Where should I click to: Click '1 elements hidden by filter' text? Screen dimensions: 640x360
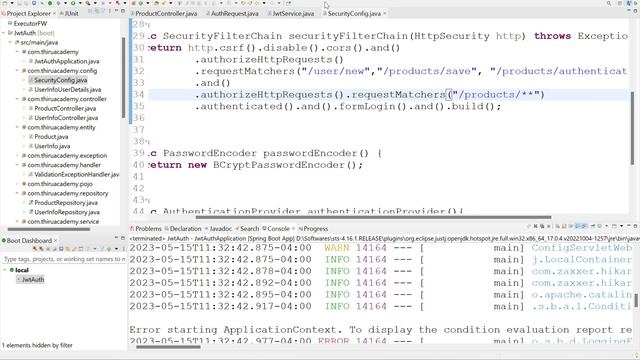point(37,345)
